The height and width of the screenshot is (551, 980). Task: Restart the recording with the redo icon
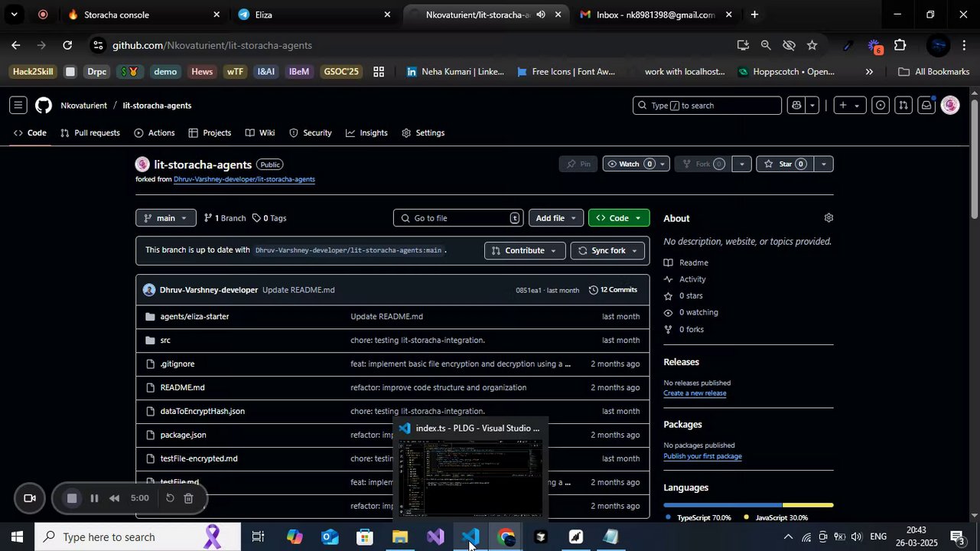pyautogui.click(x=170, y=498)
